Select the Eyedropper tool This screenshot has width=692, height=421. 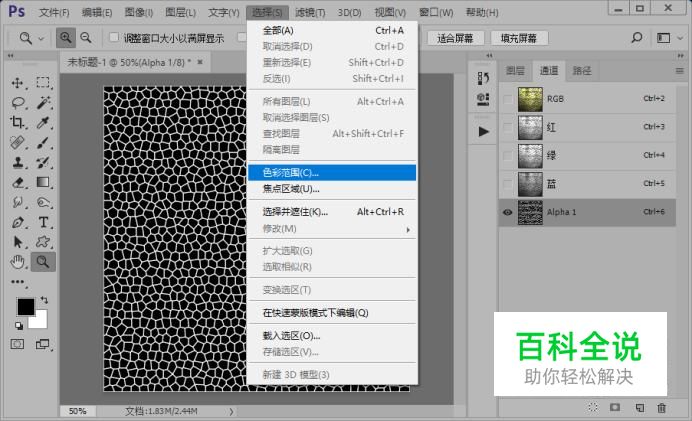click(x=44, y=123)
